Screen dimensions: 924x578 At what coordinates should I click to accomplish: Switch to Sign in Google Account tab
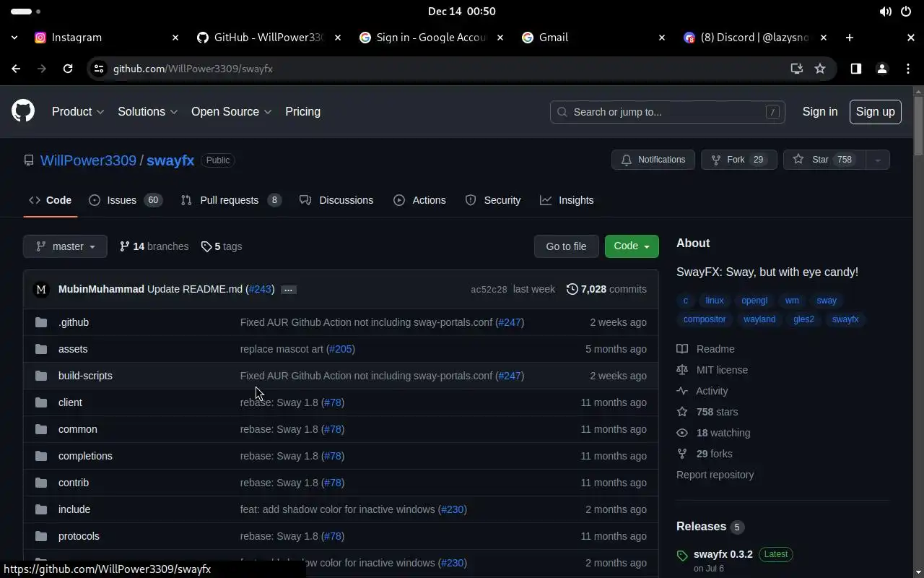431,38
